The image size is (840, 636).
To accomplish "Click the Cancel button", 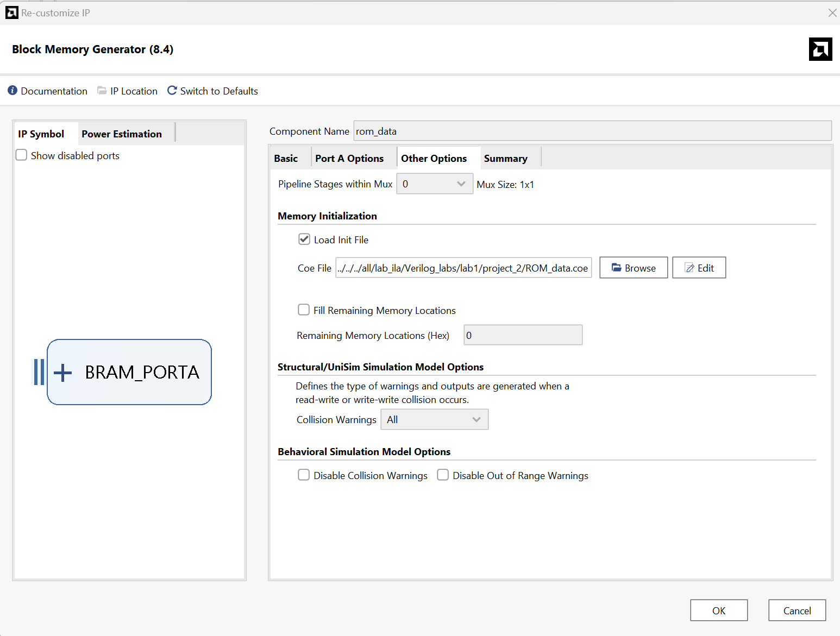I will click(797, 610).
